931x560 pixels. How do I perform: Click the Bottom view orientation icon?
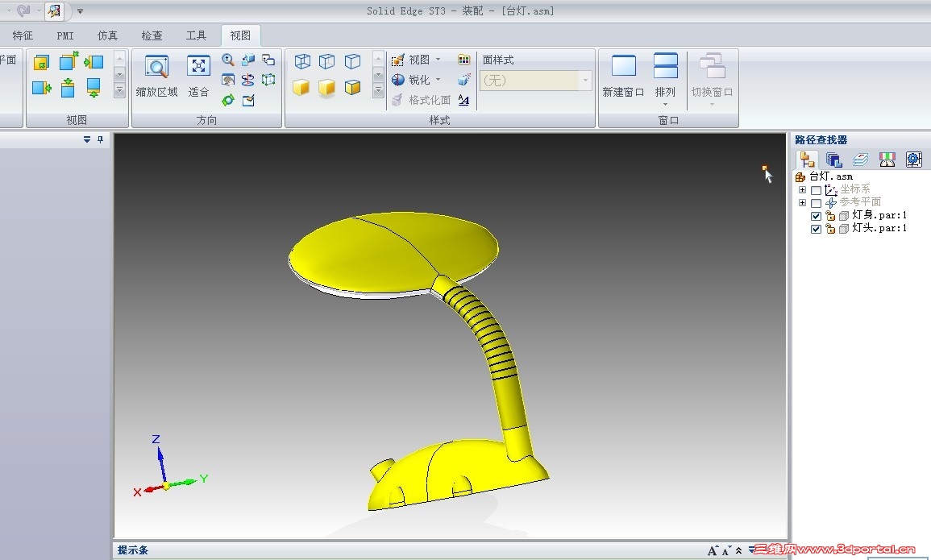tap(94, 89)
